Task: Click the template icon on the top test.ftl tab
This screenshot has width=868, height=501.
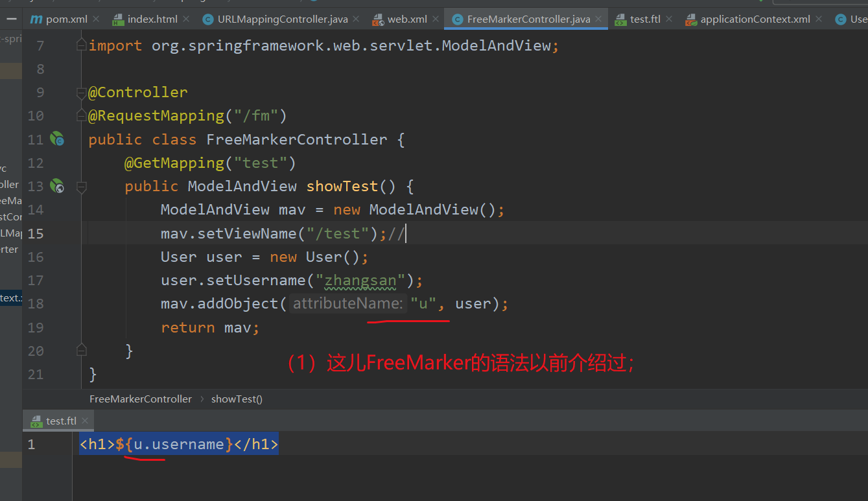Action: point(620,19)
